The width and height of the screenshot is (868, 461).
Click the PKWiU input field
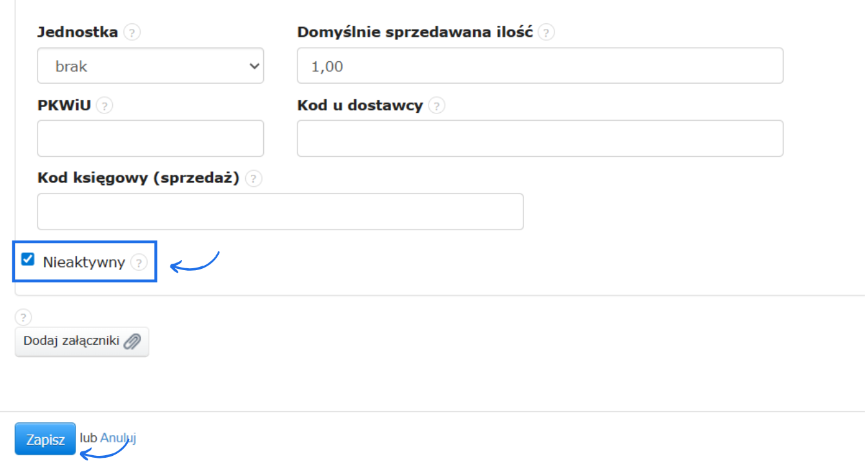click(150, 138)
